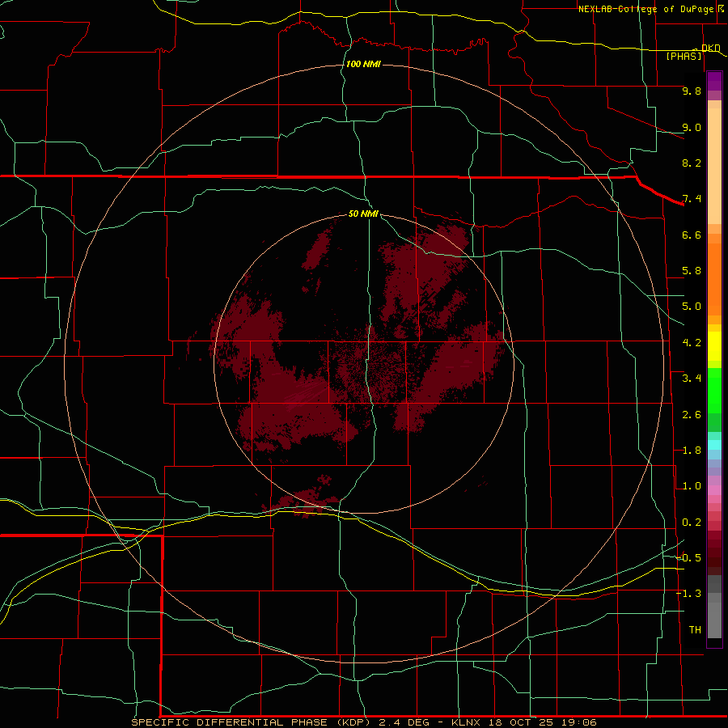Click legend value 7.4

click(x=692, y=199)
